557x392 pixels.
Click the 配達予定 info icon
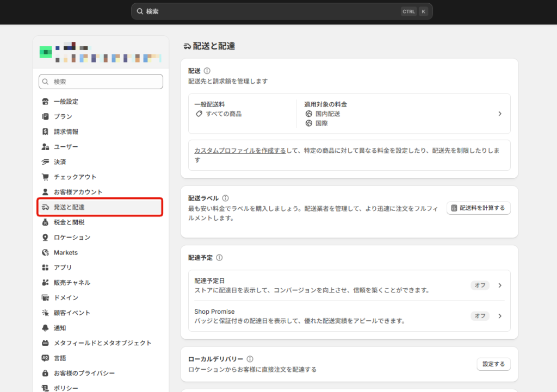tap(221, 258)
